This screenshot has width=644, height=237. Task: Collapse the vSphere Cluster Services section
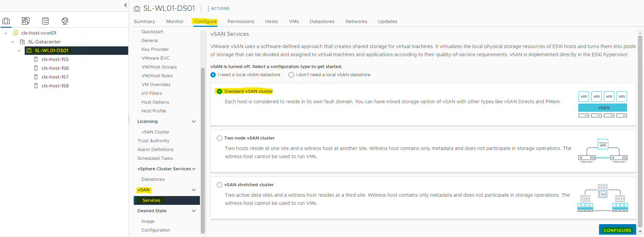click(194, 169)
